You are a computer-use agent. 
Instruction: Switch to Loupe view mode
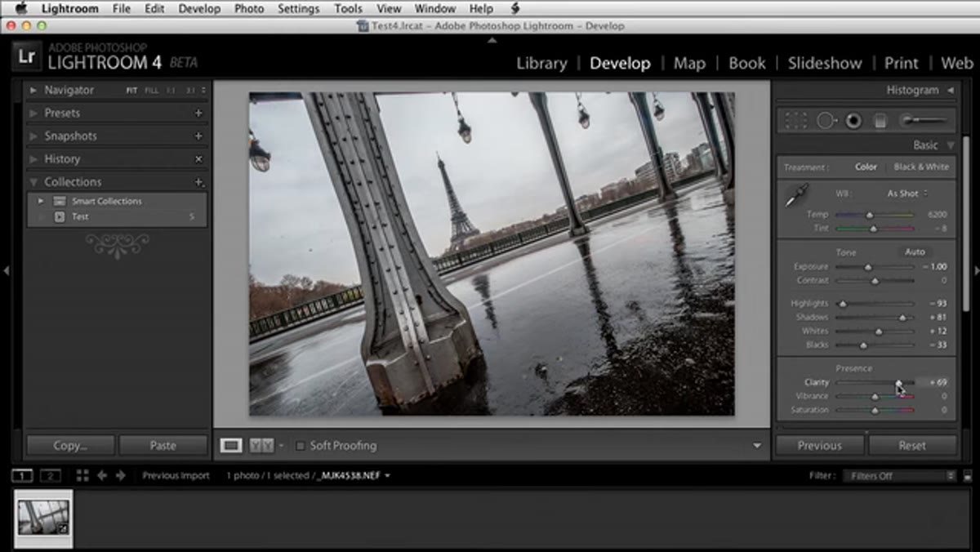coord(232,446)
